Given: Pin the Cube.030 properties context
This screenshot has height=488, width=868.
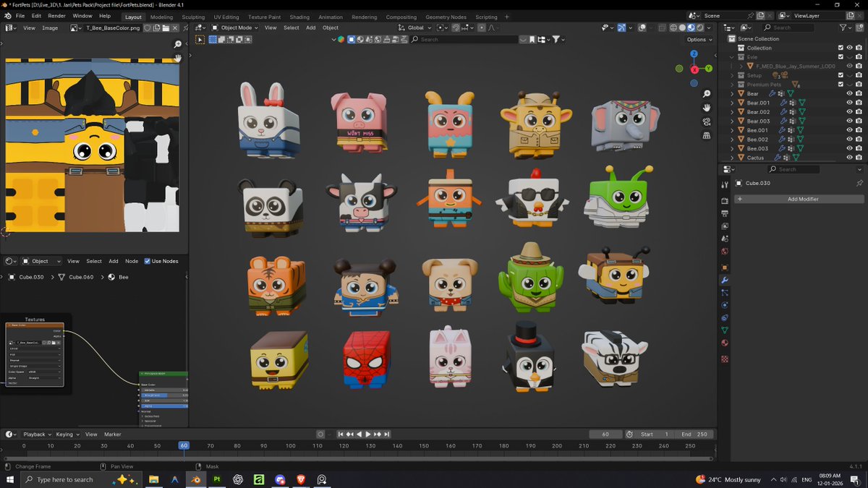Looking at the screenshot, I should [x=859, y=184].
